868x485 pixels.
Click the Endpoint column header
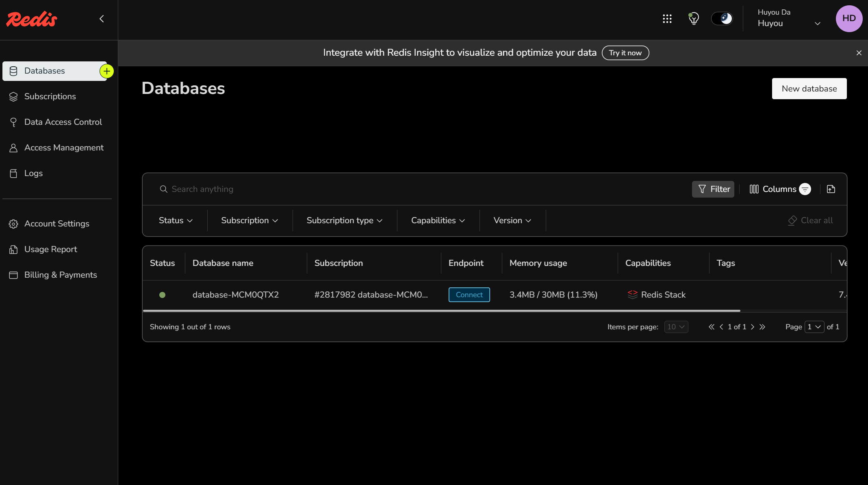[466, 263]
